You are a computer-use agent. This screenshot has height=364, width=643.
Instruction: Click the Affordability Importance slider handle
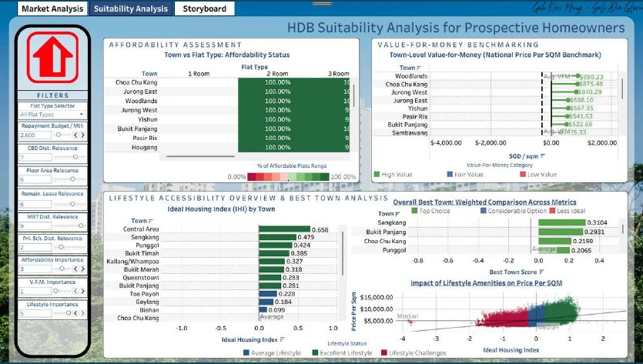point(62,269)
